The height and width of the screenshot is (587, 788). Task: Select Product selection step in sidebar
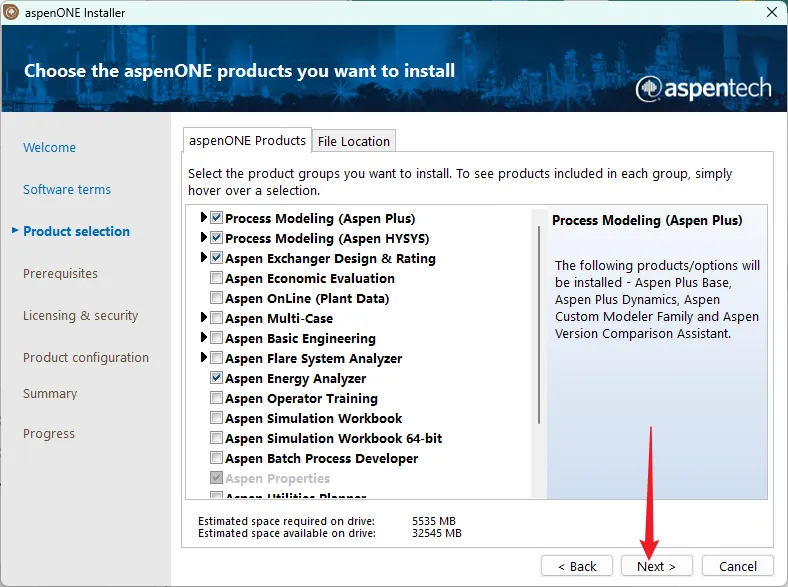point(76,231)
